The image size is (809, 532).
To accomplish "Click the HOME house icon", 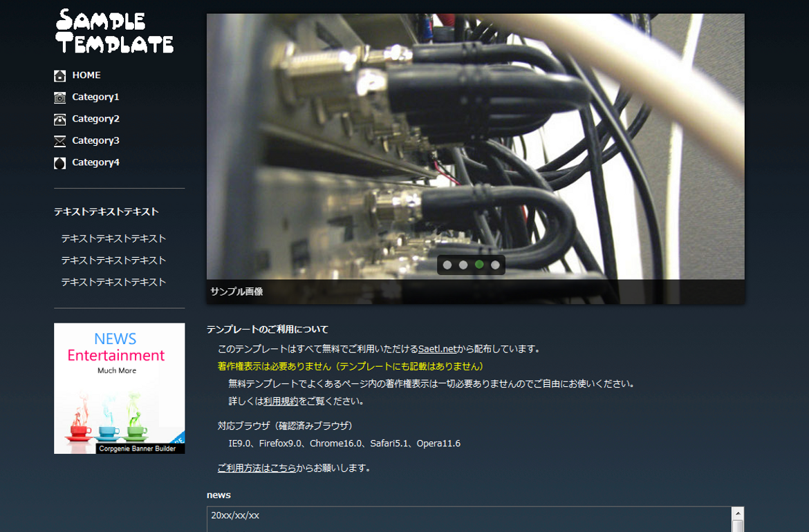I will coord(60,76).
